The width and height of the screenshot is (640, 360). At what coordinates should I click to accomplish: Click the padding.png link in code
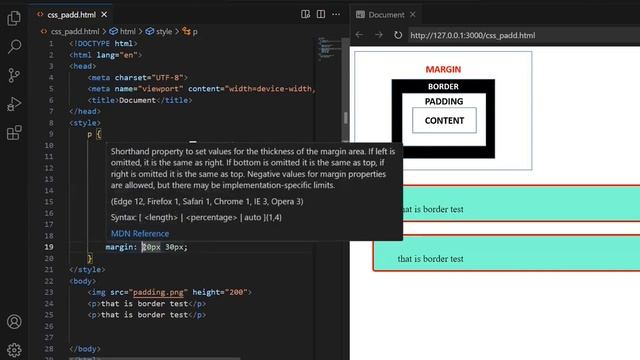coord(158,292)
